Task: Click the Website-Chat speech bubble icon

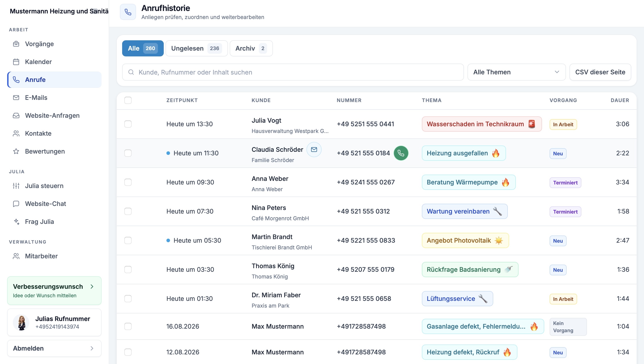Action: (16, 204)
